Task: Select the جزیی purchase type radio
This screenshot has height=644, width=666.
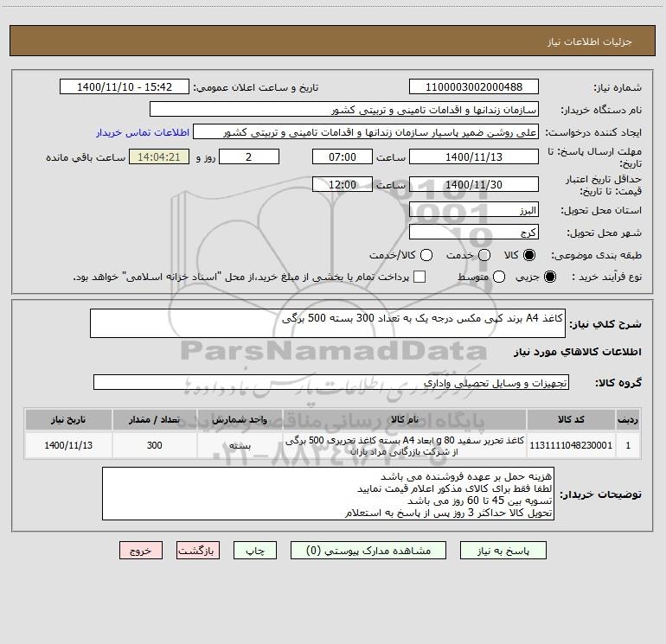Action: 549,277
